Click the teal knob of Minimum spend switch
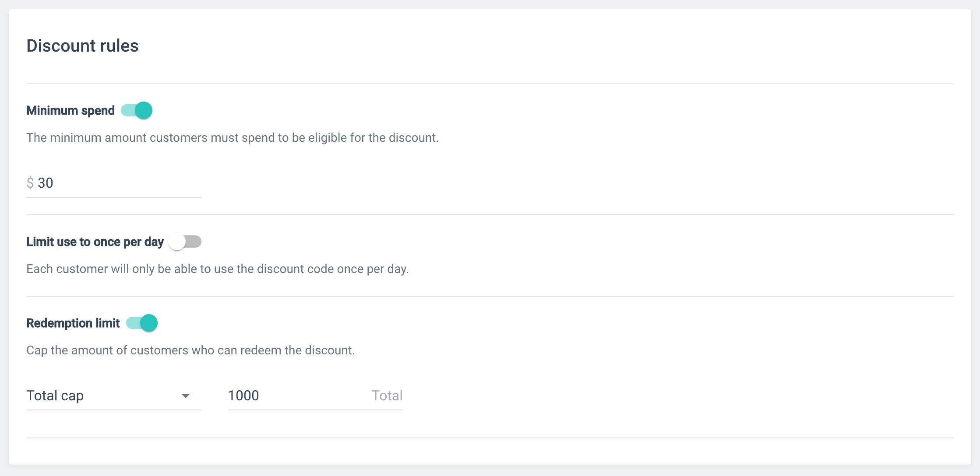 144,110
